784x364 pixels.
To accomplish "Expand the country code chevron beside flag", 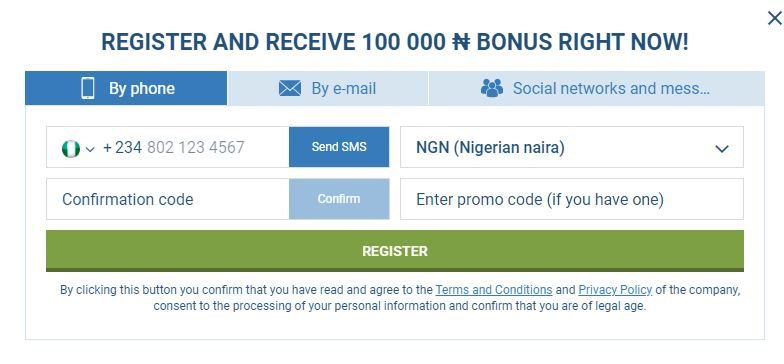I will click(x=90, y=149).
